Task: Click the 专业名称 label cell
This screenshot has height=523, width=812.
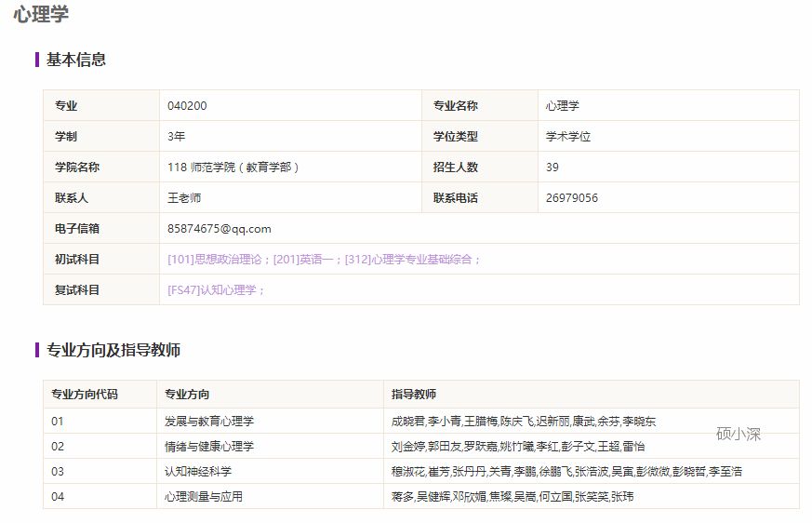Action: pos(480,106)
